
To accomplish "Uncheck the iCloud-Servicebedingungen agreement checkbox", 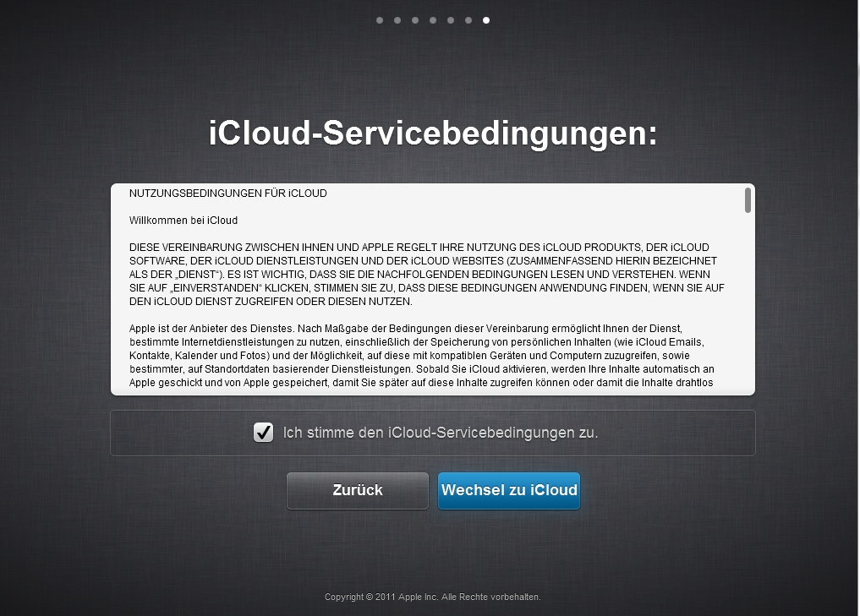I will (x=263, y=433).
